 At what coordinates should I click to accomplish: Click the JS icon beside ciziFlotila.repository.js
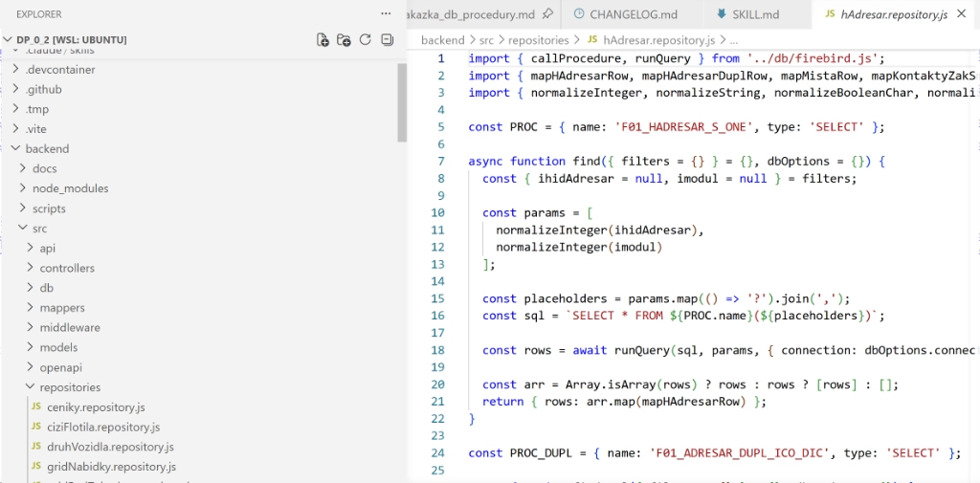pos(36,428)
